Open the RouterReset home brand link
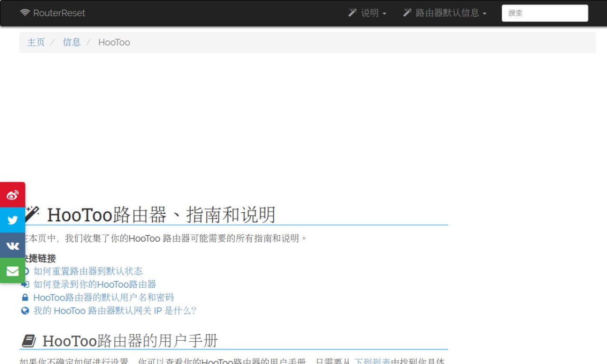Image resolution: width=607 pixels, height=364 pixels. [x=53, y=13]
